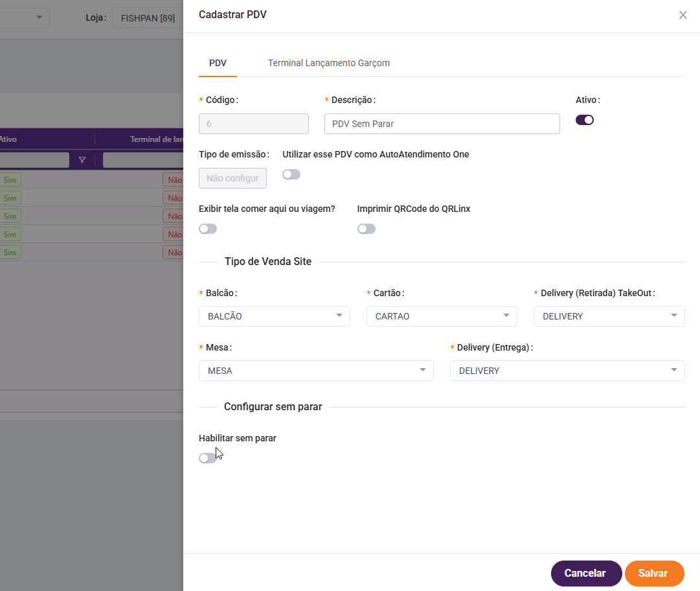Open Delivery (Retirada) TakeOut dropdown

(x=609, y=316)
